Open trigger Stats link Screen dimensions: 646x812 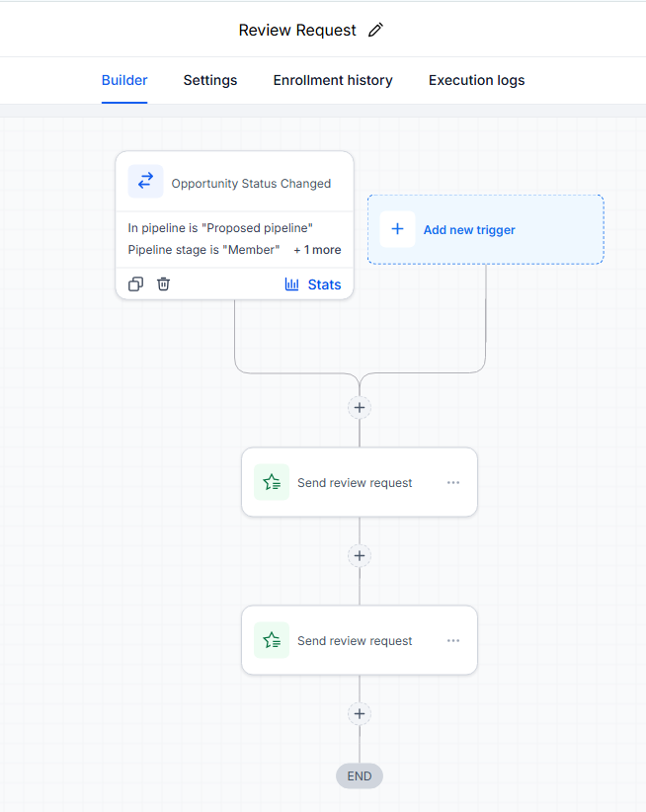[324, 284]
